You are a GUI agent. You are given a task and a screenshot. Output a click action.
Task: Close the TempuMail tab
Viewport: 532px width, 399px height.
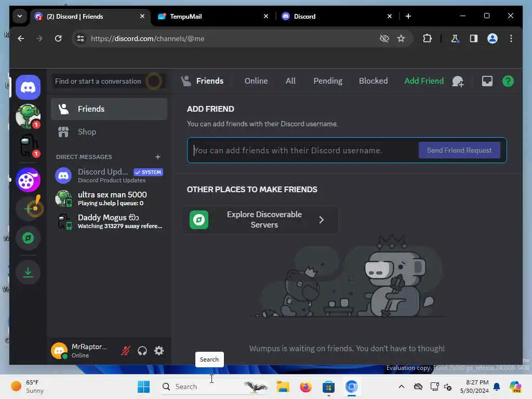[x=266, y=16]
